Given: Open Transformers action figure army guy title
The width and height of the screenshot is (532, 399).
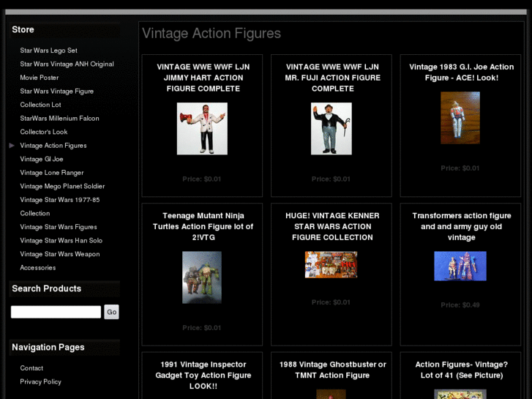Looking at the screenshot, I should [462, 226].
